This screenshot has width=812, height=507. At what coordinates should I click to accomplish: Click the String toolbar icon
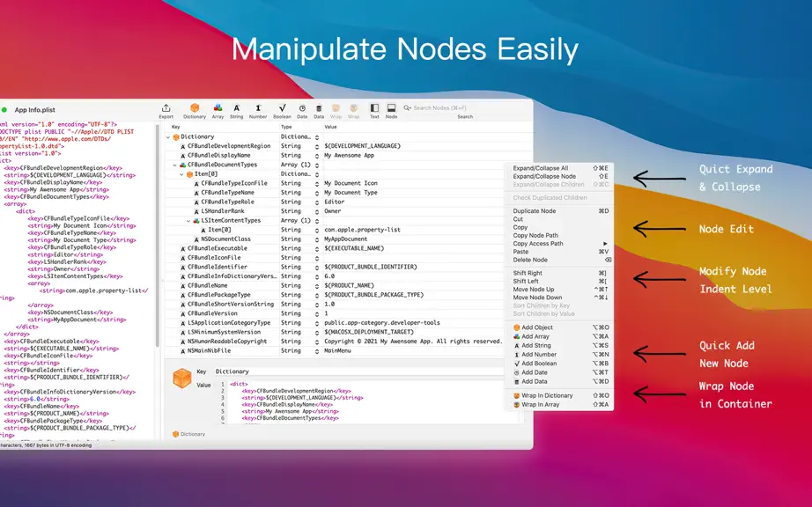236,111
